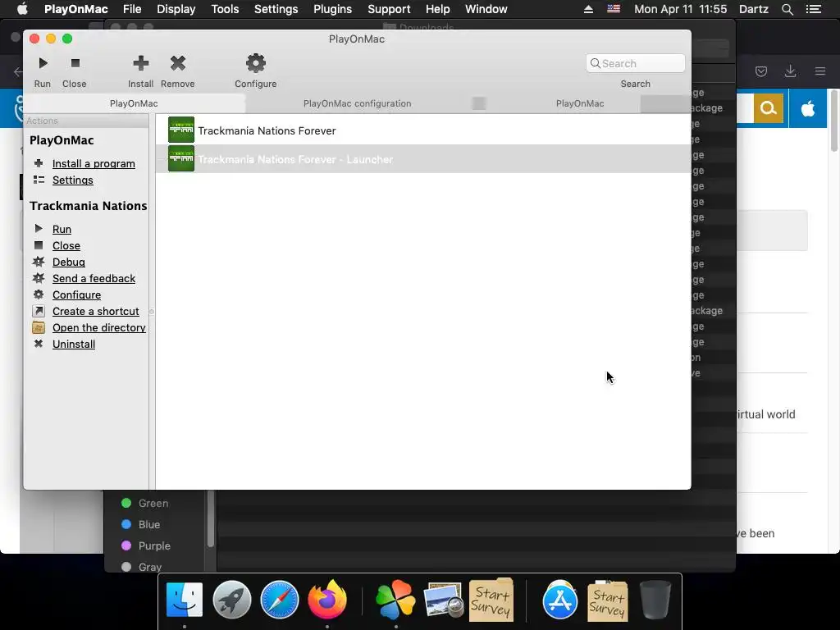Click bug icon beside Debug
This screenshot has height=630, width=840.
point(39,262)
